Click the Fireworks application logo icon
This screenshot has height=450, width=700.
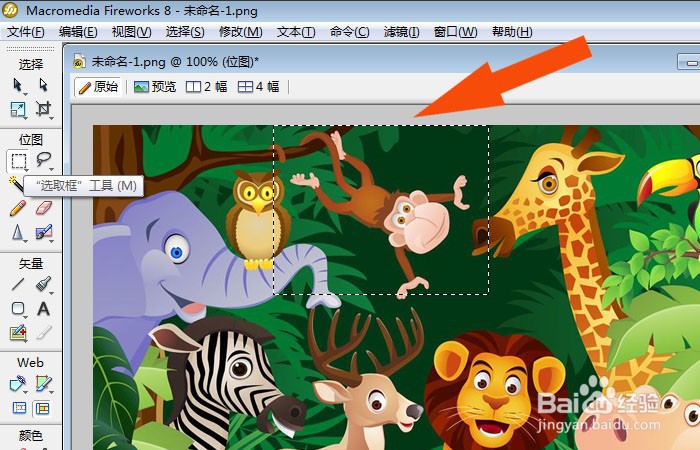(10, 10)
